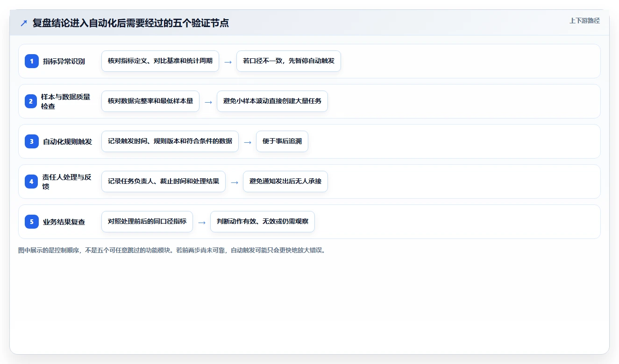Click the 避免小样本波动直接创建大量任务 box
The height and width of the screenshot is (364, 619).
272,101
